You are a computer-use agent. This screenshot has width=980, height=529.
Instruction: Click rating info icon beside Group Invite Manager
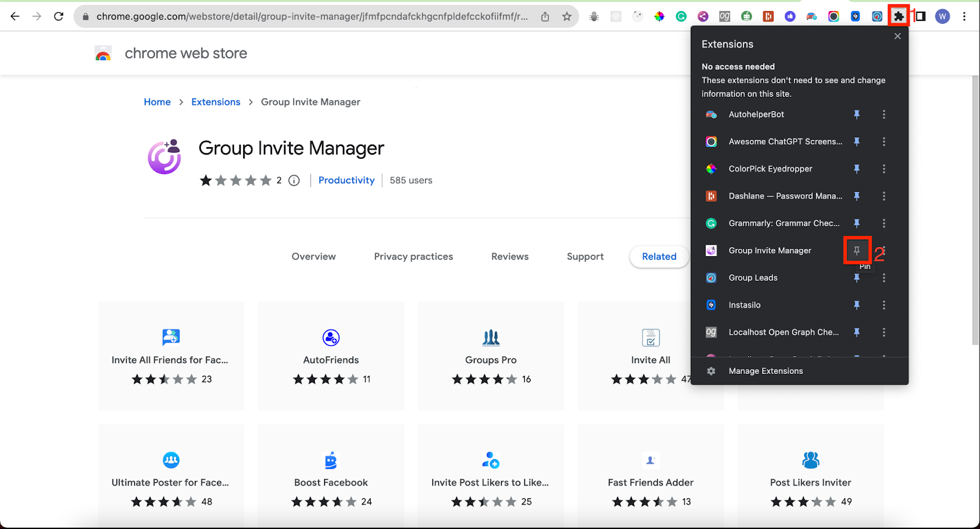[x=294, y=180]
